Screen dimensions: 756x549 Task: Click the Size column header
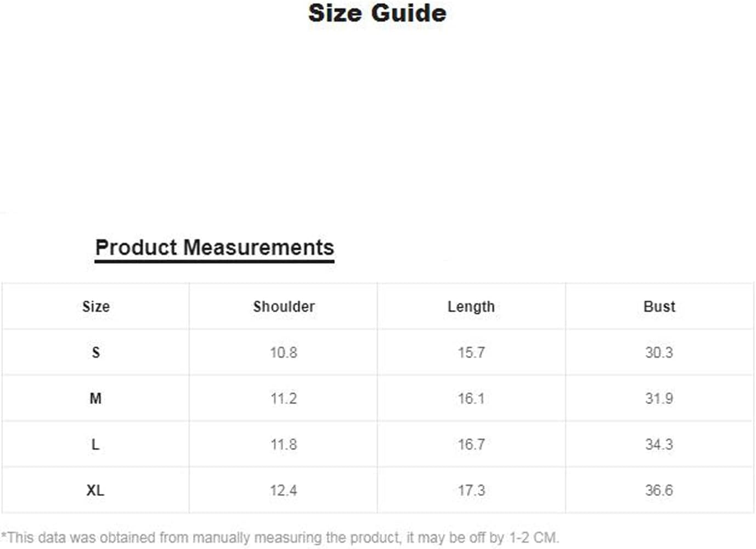pos(96,307)
